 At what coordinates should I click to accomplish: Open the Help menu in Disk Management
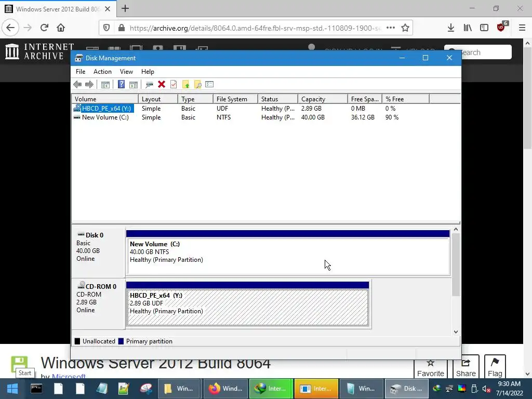[148, 72]
